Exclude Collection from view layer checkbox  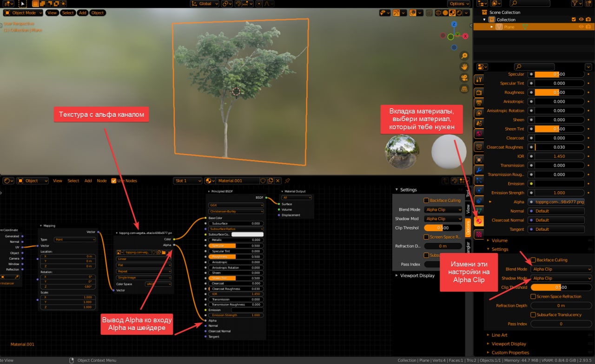pos(574,19)
